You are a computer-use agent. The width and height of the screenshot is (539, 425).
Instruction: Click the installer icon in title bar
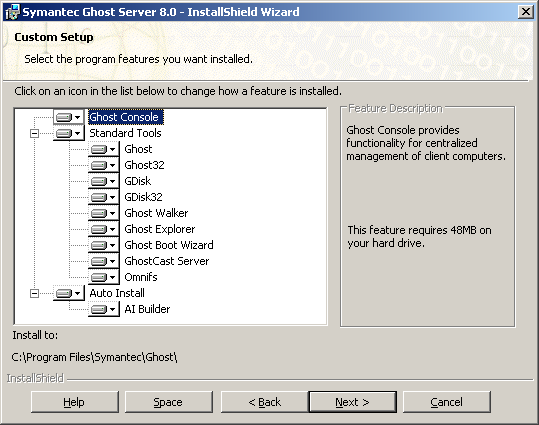[x=12, y=12]
